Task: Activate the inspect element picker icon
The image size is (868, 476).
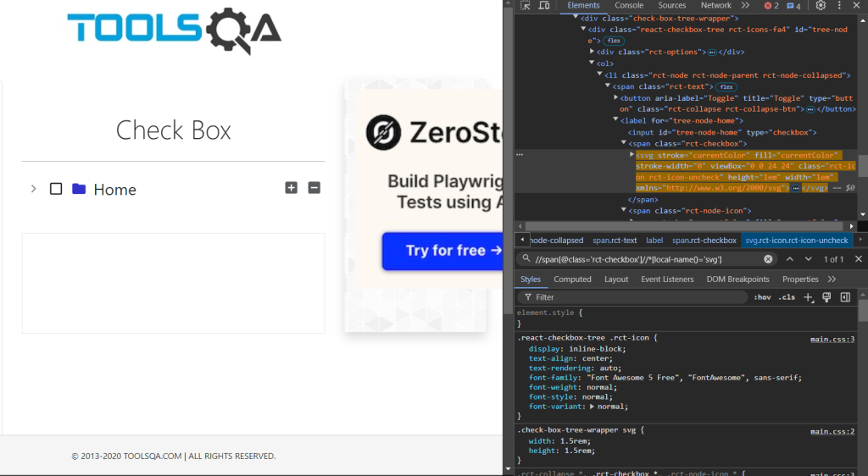Action: tap(526, 6)
